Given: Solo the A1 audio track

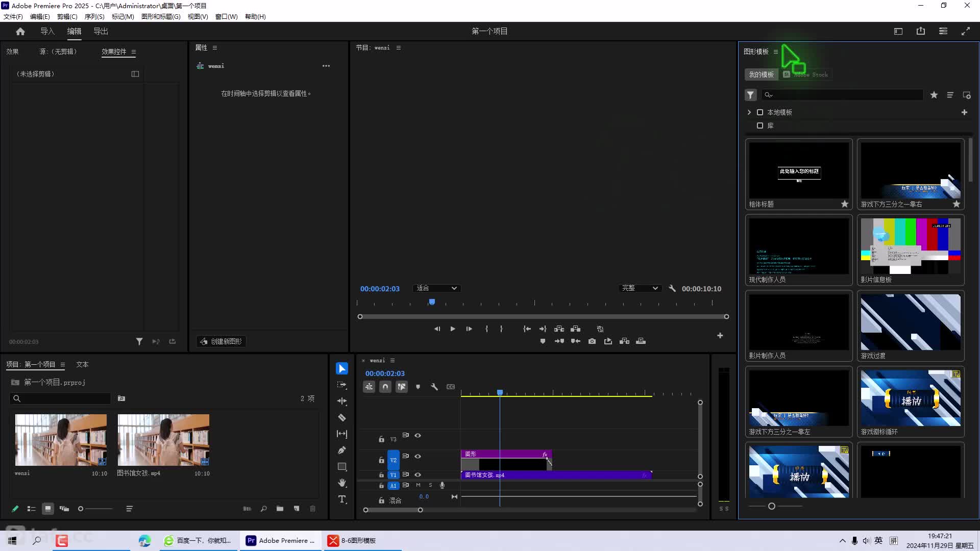Looking at the screenshot, I should point(430,485).
